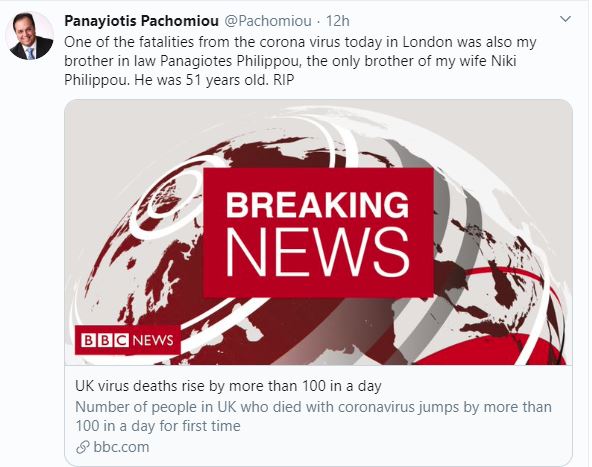This screenshot has height=467, width=592.
Task: Click the BBC News logo on the card
Action: coord(128,340)
